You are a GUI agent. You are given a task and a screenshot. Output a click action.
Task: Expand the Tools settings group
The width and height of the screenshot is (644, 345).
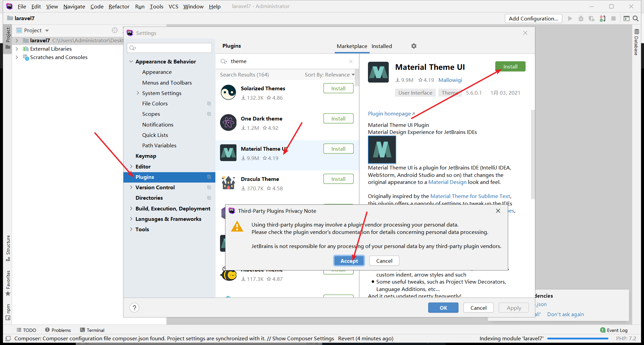pyautogui.click(x=131, y=229)
